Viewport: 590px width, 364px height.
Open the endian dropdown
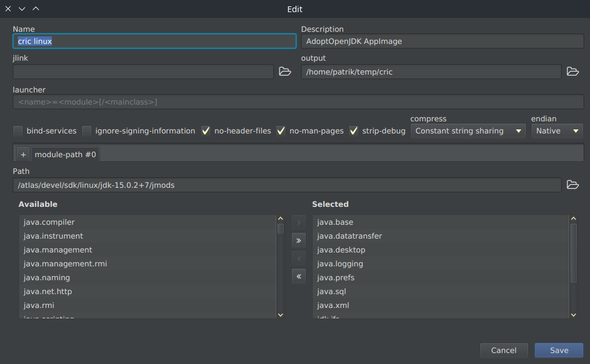(x=556, y=131)
